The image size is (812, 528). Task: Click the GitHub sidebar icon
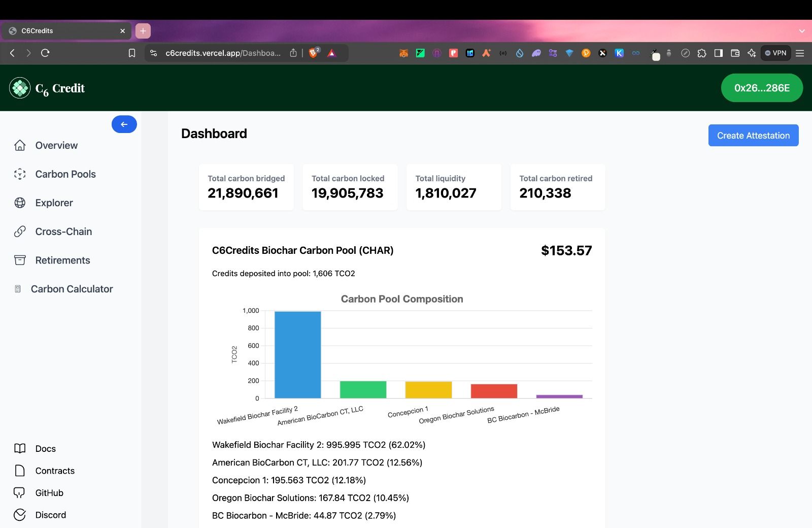tap(20, 492)
